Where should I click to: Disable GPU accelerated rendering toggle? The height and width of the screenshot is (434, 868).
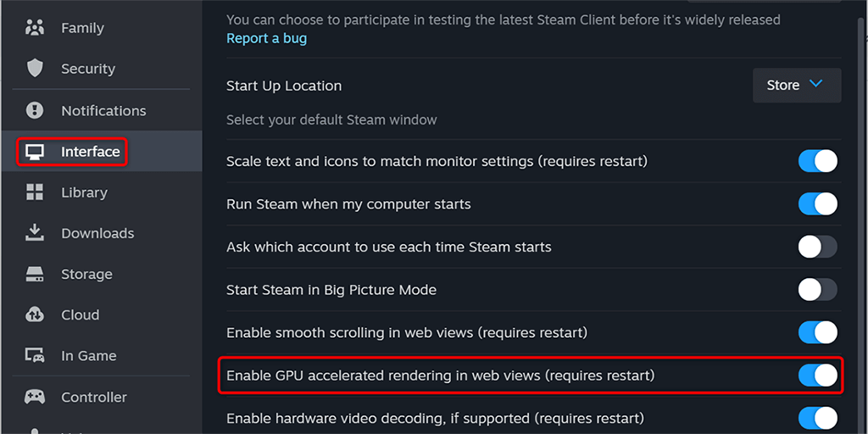pyautogui.click(x=817, y=376)
